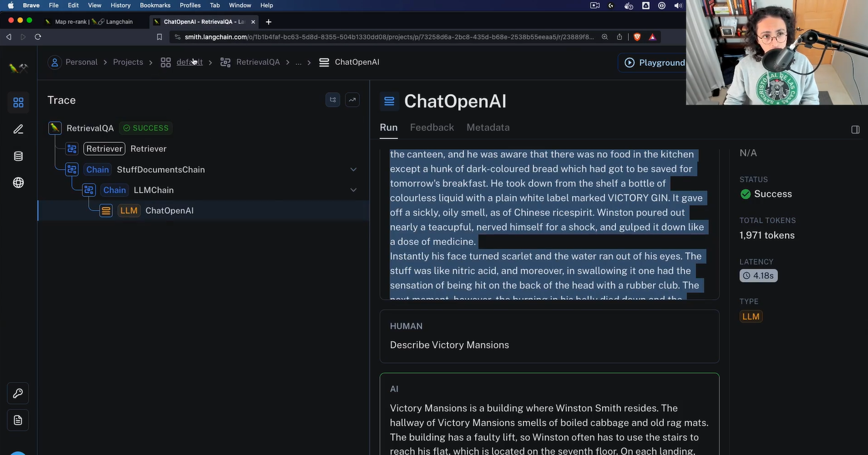Open macOS volume control in menu bar

click(x=678, y=5)
